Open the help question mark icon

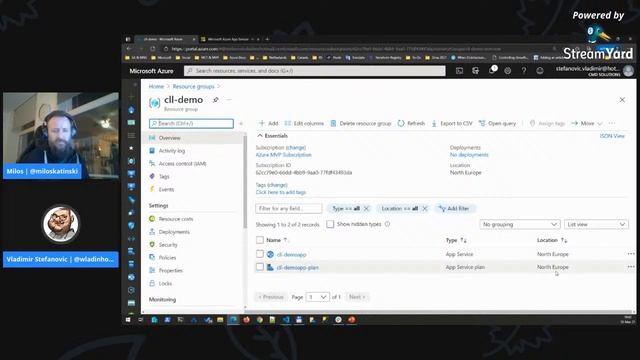click(x=524, y=71)
